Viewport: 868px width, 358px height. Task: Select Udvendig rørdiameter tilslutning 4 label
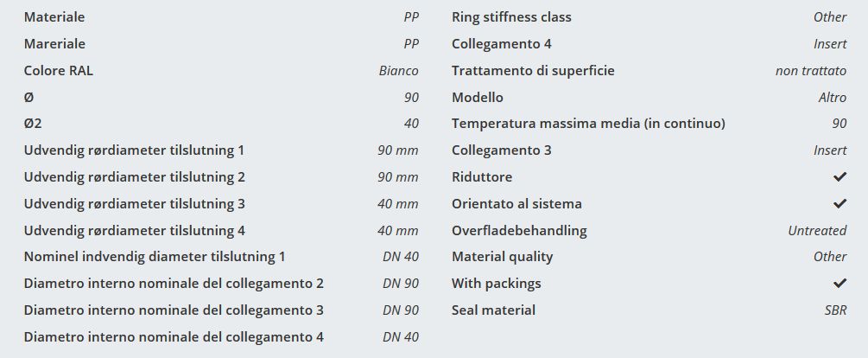(135, 231)
